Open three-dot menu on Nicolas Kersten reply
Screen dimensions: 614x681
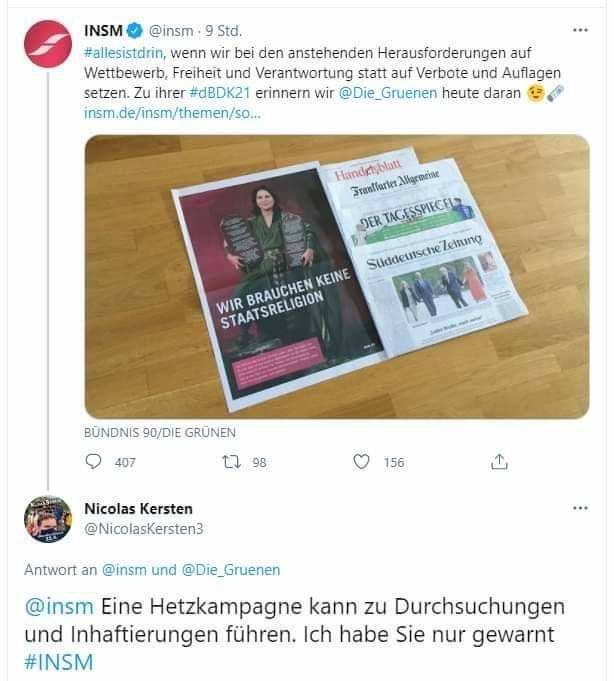(580, 508)
